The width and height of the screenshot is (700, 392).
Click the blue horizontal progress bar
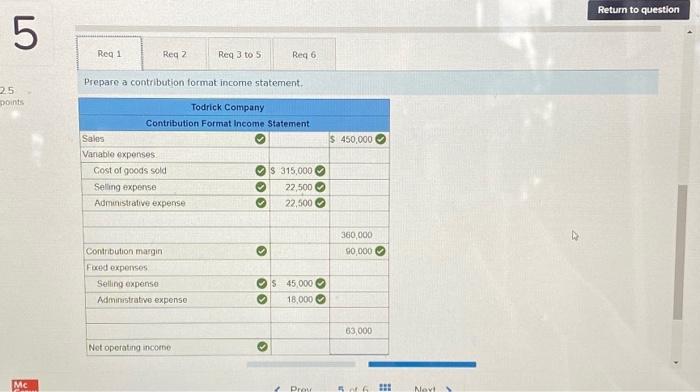422,364
